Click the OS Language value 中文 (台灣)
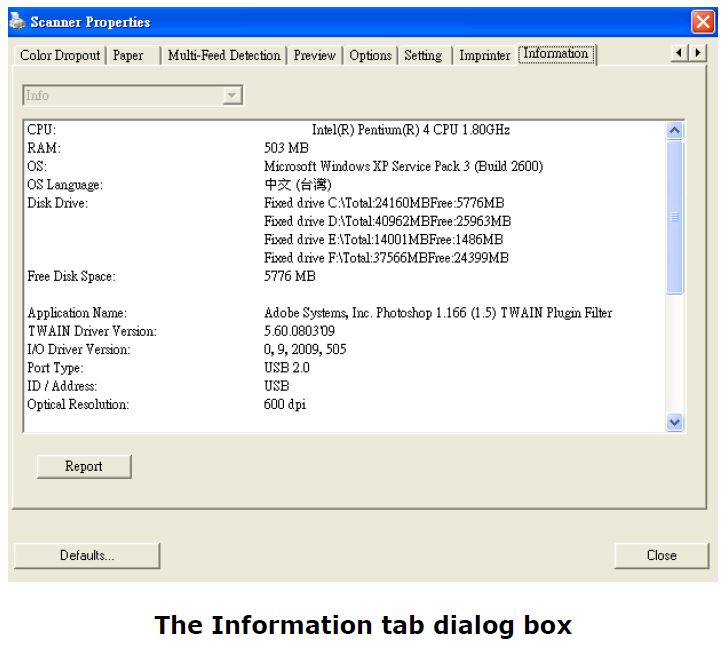 click(298, 185)
